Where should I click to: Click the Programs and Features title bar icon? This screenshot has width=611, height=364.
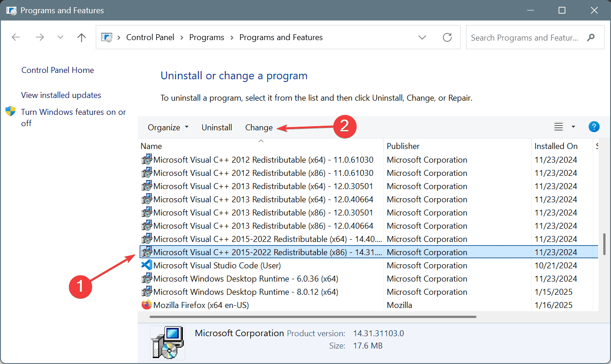coord(11,10)
